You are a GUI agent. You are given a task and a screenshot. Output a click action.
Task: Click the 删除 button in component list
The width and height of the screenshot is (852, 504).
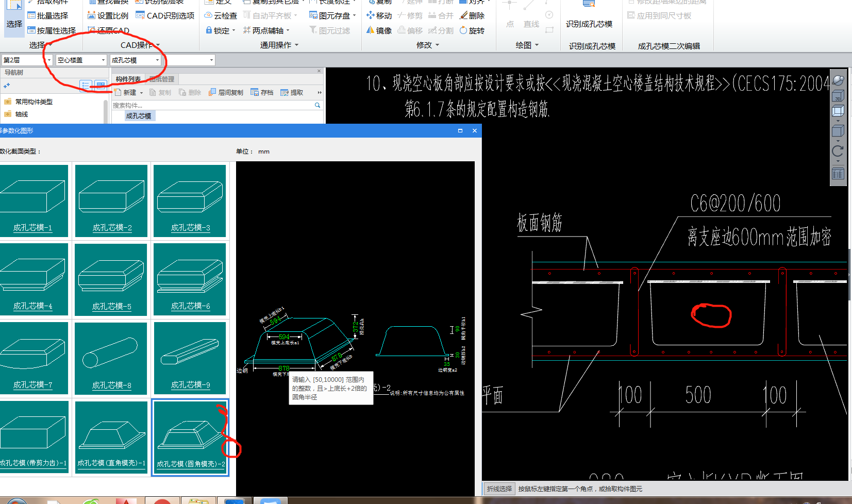(190, 92)
